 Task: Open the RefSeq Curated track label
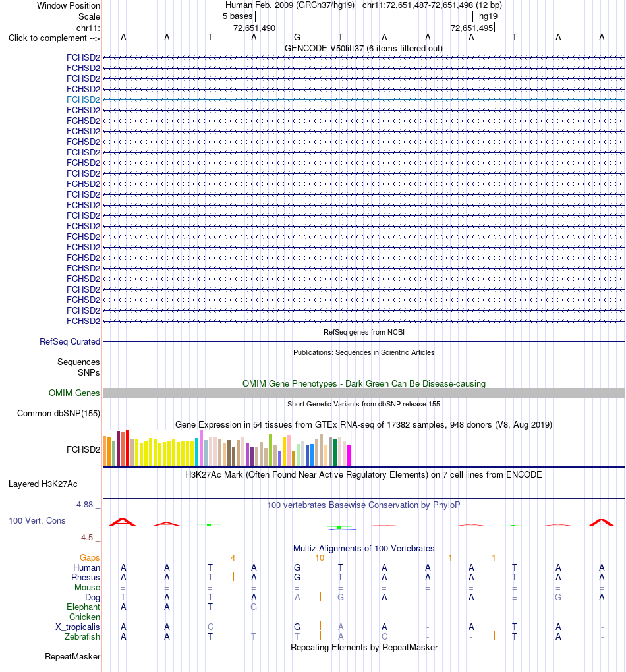coord(70,341)
